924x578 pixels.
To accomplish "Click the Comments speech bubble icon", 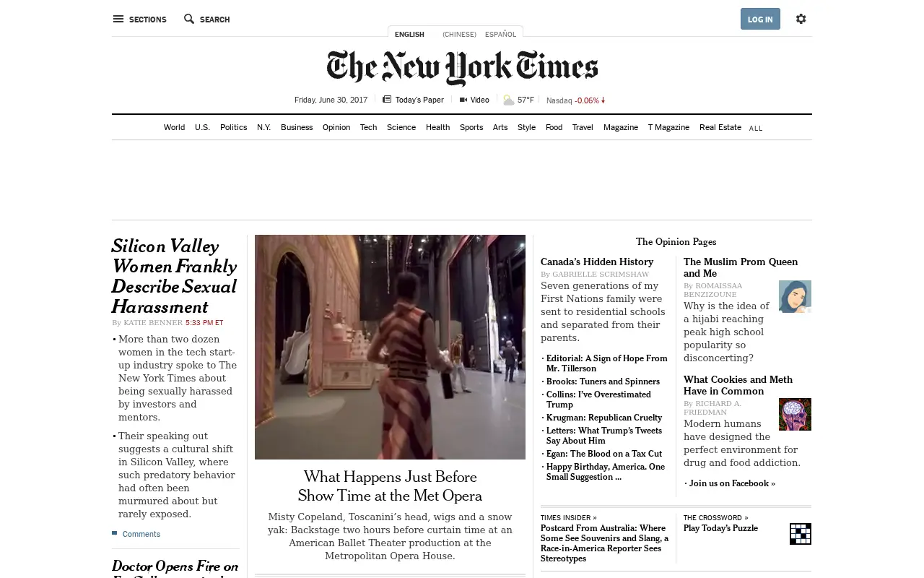I will click(115, 534).
